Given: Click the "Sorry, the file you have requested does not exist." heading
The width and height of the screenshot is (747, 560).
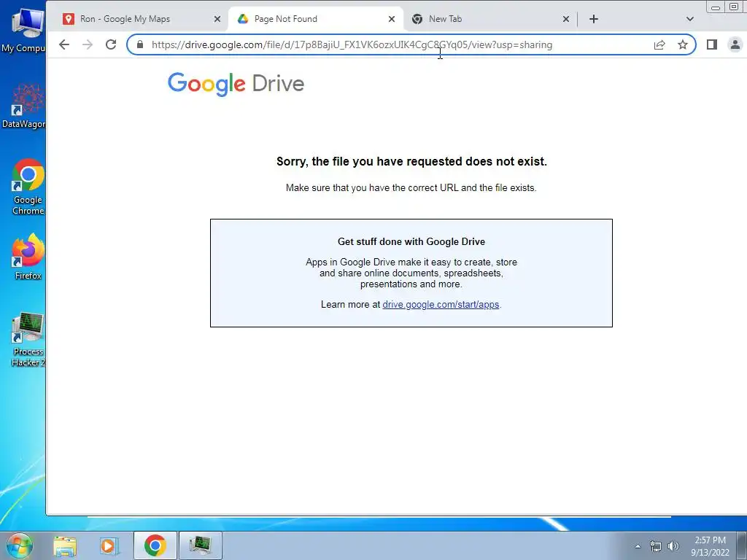Looking at the screenshot, I should click(411, 161).
